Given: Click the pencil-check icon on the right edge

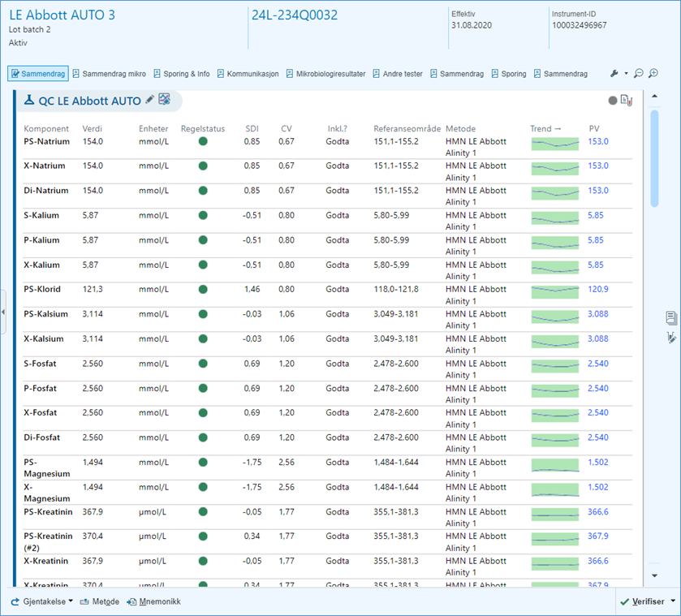Looking at the screenshot, I should [x=671, y=338].
